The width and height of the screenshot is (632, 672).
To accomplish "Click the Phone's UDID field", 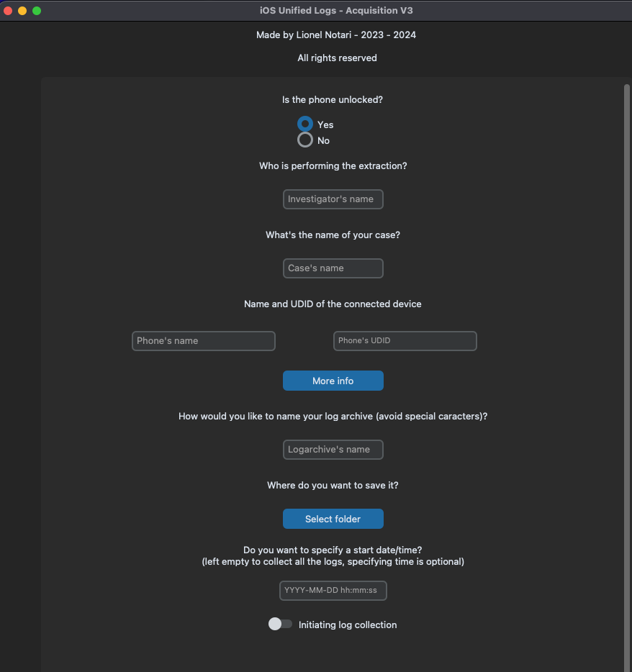I will [405, 341].
